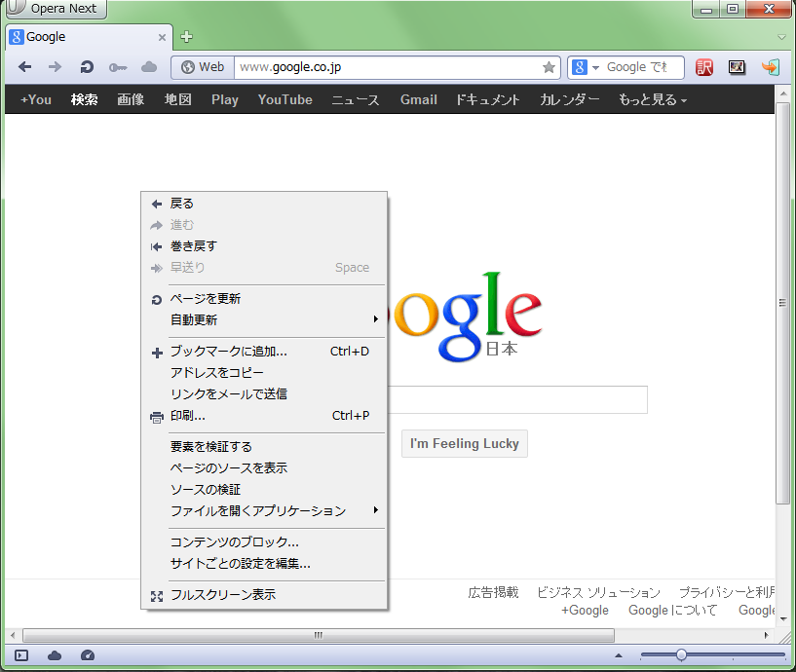Select ソースの検証 in the context menu

coord(264,489)
